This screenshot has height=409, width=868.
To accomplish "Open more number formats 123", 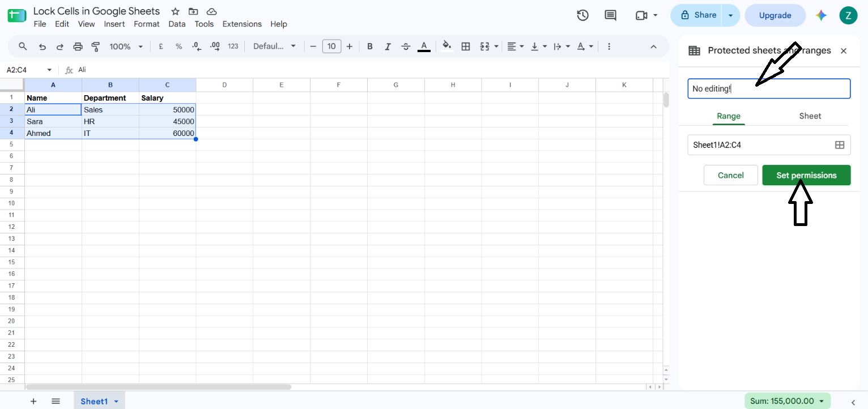I will click(x=233, y=46).
